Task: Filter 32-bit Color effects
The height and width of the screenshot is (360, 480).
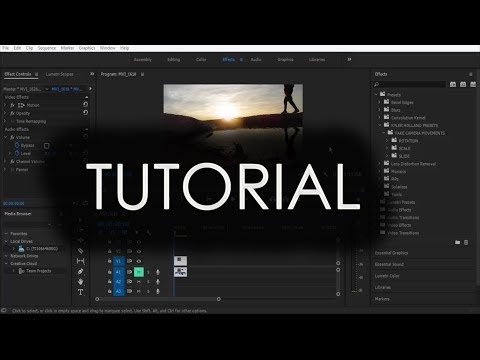Action: coord(463,84)
